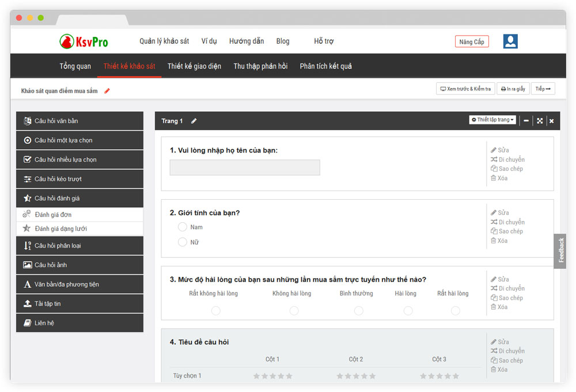Delete question 2 with Xóa
Screen dimensions: 576x392
click(x=499, y=241)
